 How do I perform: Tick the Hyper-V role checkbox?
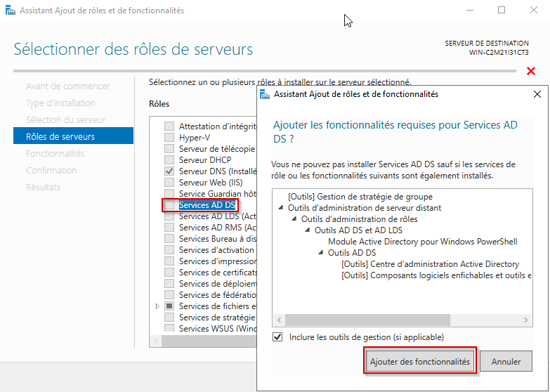click(169, 138)
